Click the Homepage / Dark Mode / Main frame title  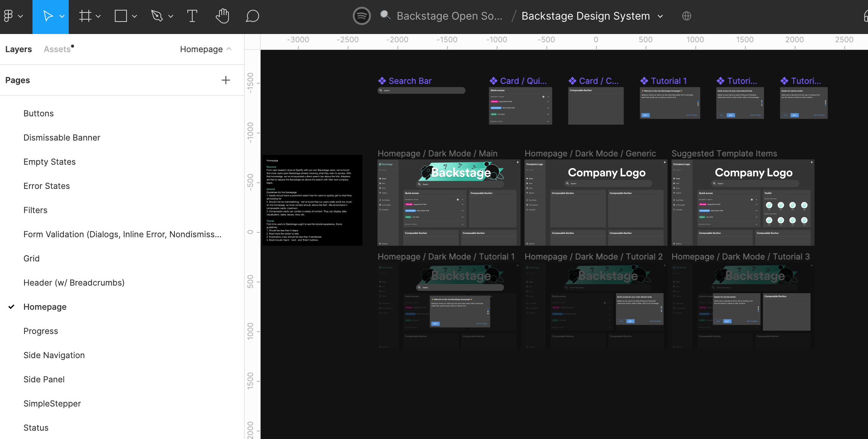(x=437, y=153)
